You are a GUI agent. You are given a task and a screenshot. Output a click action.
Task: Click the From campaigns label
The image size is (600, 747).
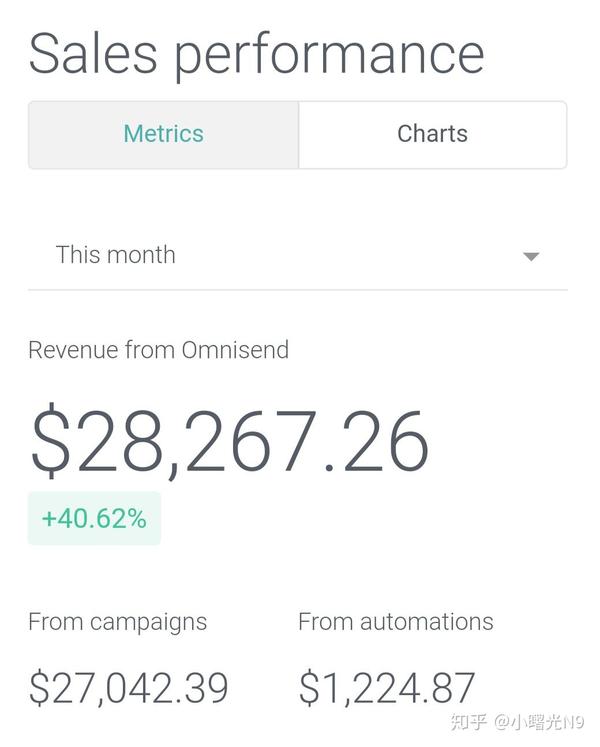click(x=118, y=623)
